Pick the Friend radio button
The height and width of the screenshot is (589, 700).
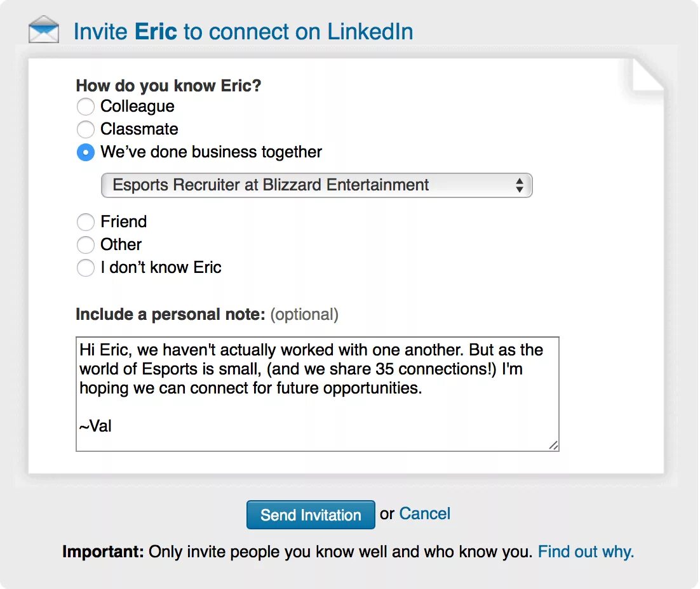85,222
